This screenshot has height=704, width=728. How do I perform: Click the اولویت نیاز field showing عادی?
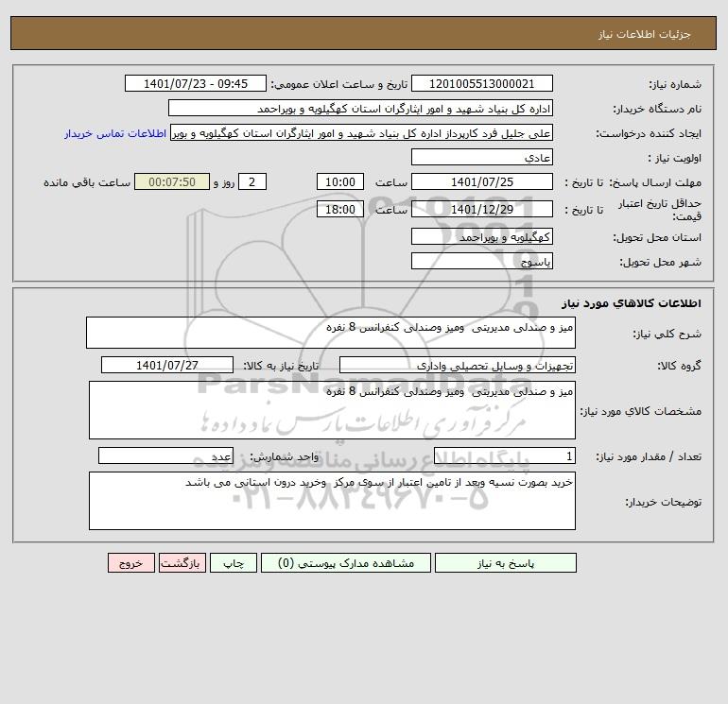(x=482, y=158)
